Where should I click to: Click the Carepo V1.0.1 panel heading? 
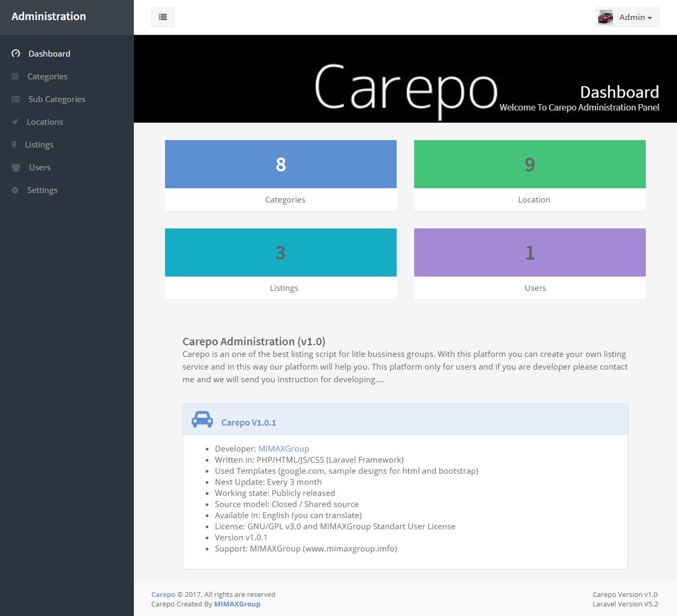(249, 422)
